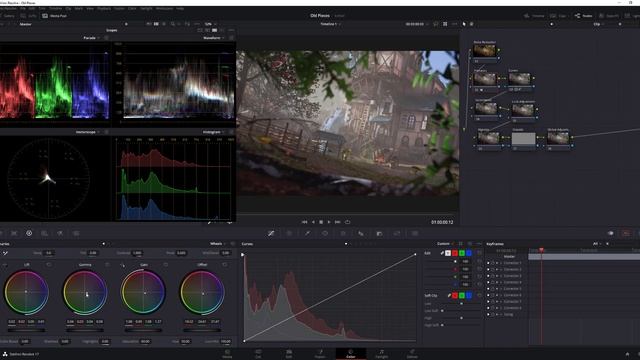Open the Power Window palette icon

point(325,233)
